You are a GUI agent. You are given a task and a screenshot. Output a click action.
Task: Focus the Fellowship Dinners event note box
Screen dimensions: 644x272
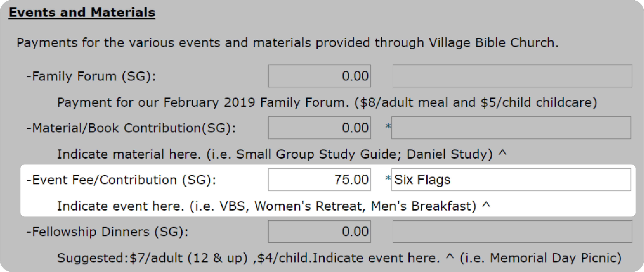(512, 231)
